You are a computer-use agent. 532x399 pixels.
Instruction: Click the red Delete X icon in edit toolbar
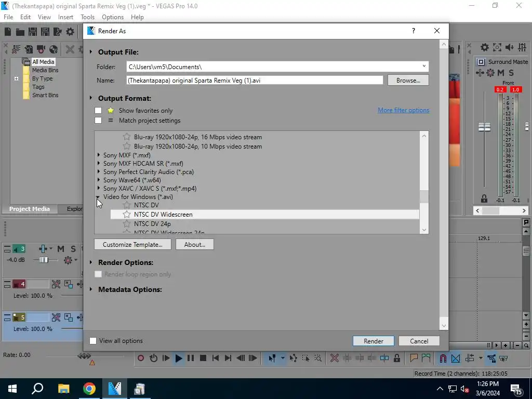click(335, 358)
